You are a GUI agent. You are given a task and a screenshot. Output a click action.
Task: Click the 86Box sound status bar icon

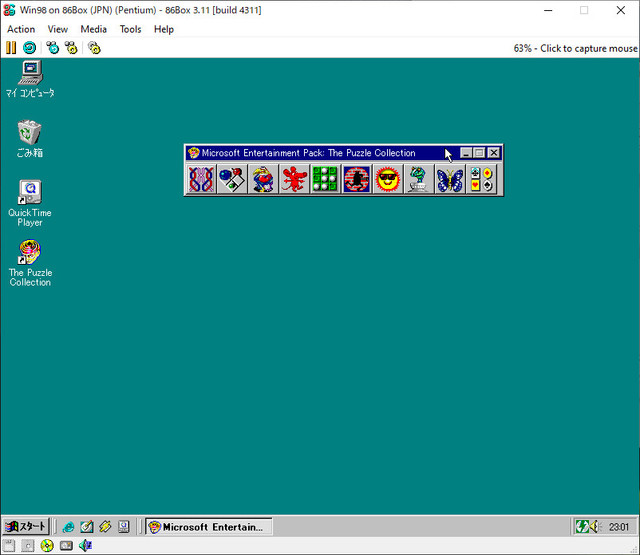pos(85,546)
